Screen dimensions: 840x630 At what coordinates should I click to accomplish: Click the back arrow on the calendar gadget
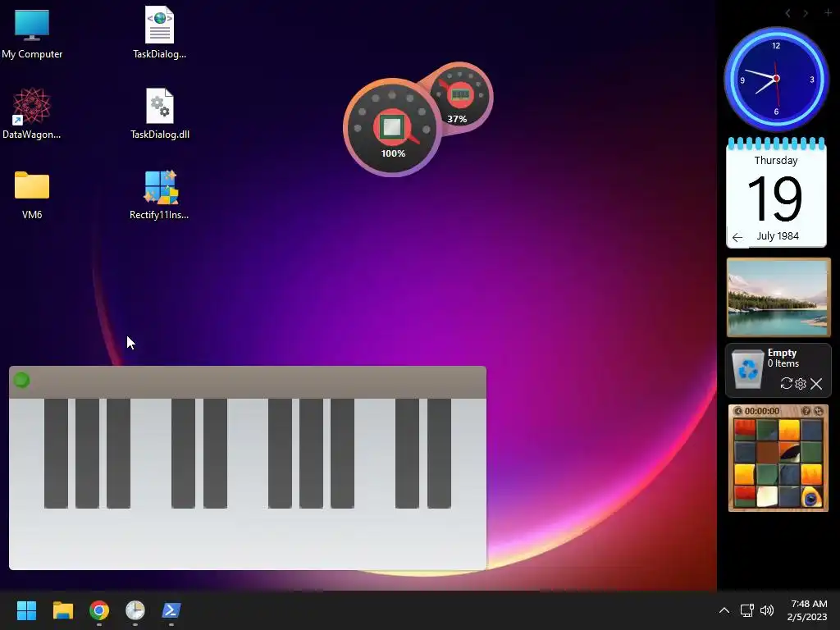(x=737, y=237)
